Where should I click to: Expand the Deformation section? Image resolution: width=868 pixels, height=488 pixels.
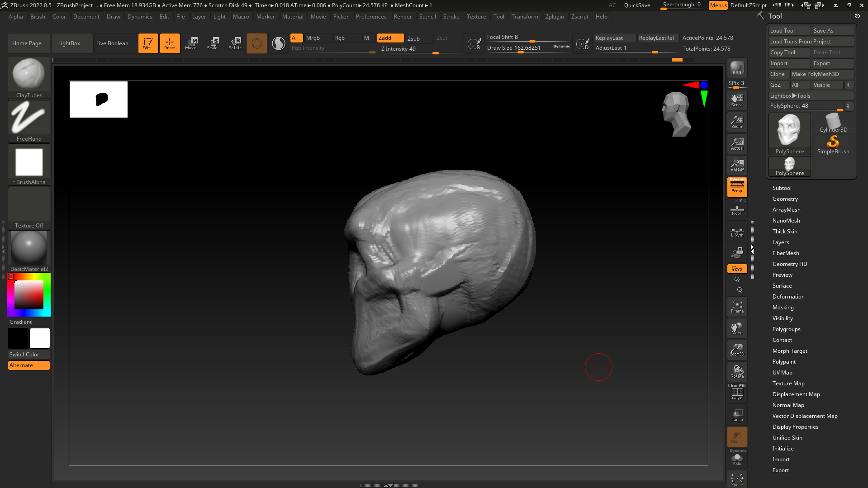point(788,297)
